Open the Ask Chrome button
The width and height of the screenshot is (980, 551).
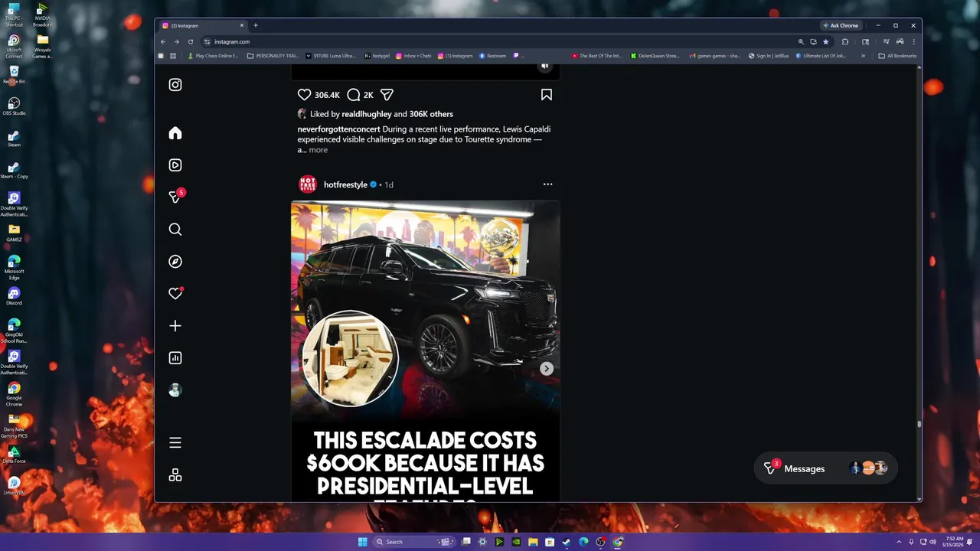[x=841, y=25]
